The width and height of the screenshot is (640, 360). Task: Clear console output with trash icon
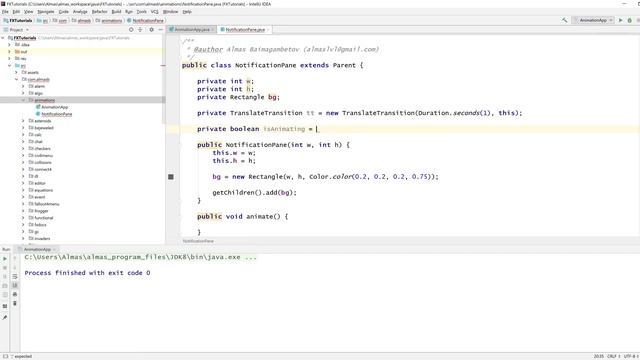(15, 303)
